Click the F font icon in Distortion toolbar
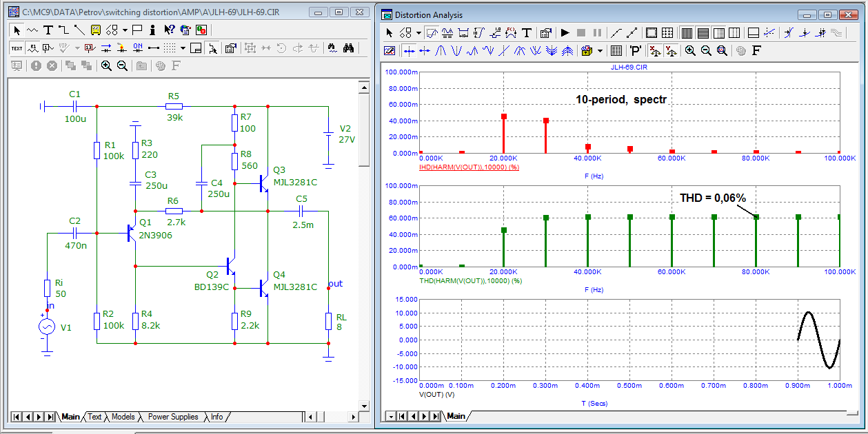The width and height of the screenshot is (868, 434). click(756, 50)
